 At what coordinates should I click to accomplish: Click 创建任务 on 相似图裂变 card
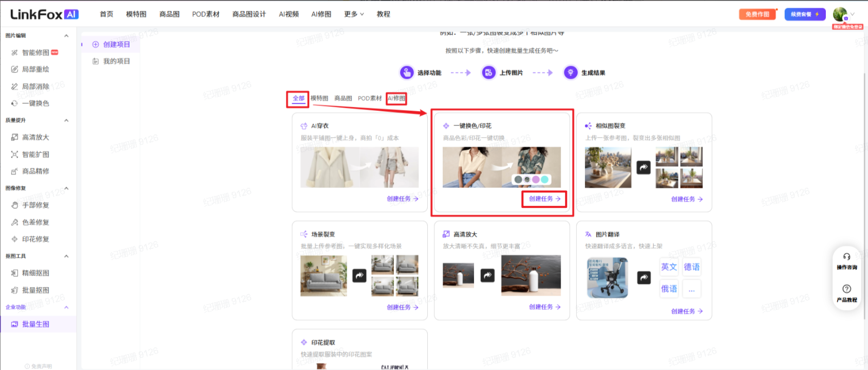click(x=687, y=199)
